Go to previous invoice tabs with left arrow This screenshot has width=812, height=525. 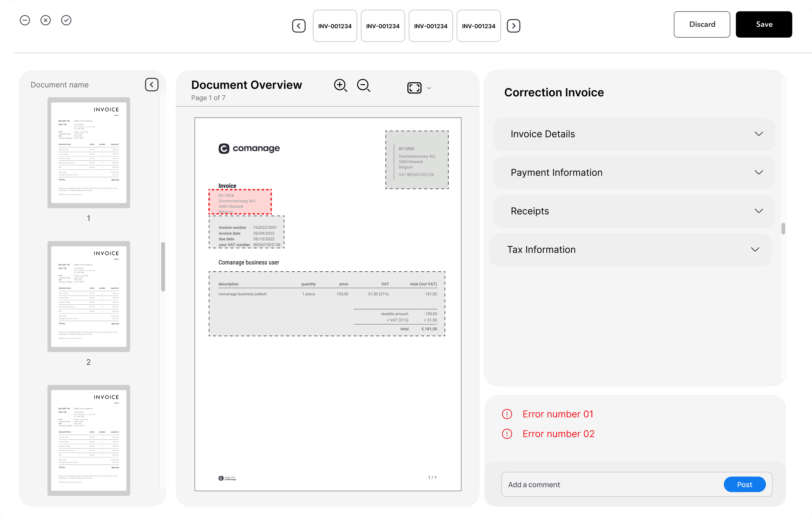click(x=299, y=26)
